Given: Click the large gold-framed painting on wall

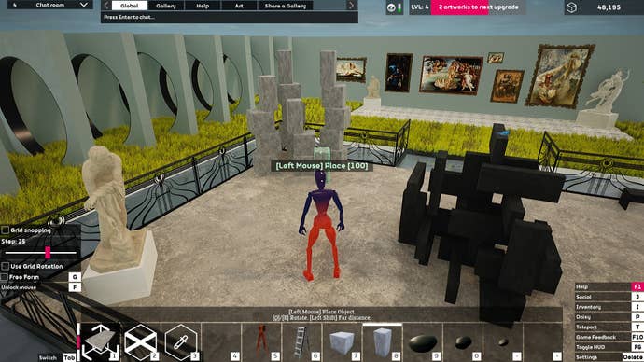Looking at the screenshot, I should [x=560, y=77].
